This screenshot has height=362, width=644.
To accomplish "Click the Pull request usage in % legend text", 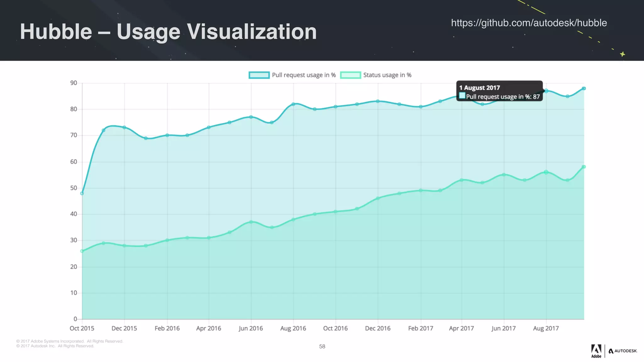I will click(304, 75).
